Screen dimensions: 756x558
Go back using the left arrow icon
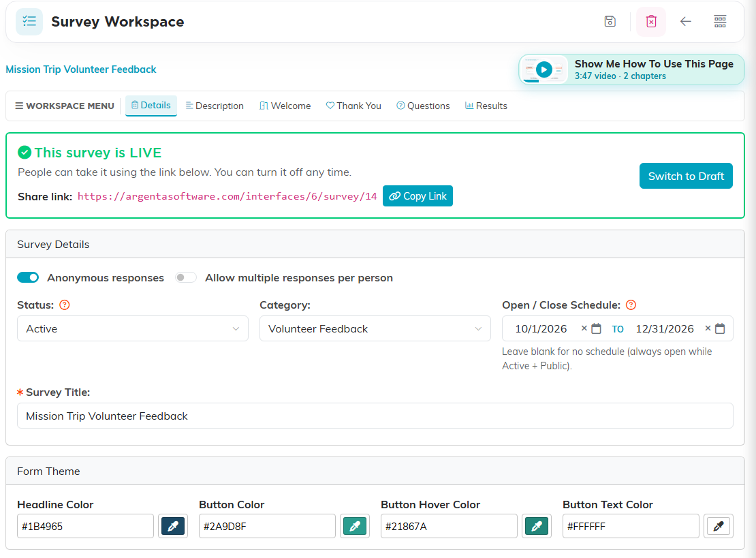point(686,22)
